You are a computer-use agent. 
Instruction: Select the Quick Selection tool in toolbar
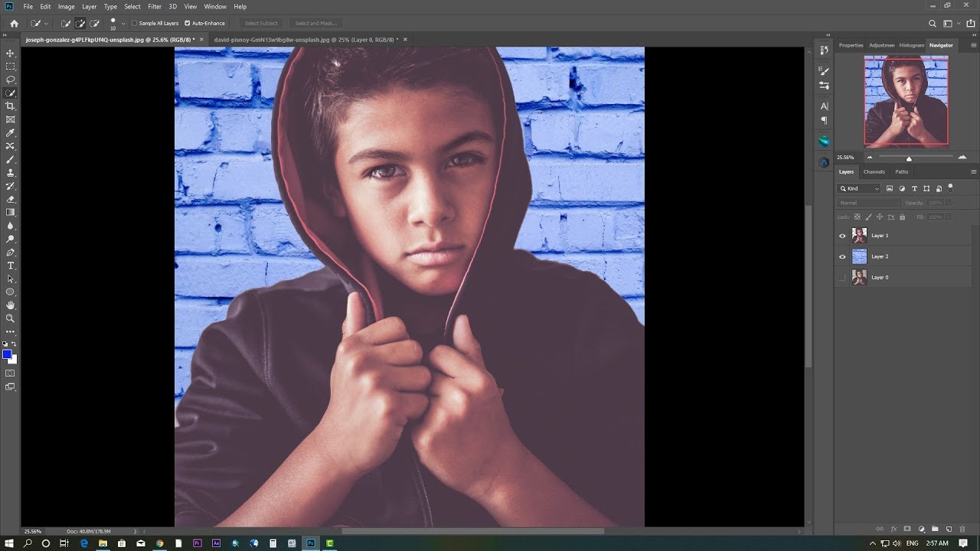(11, 93)
